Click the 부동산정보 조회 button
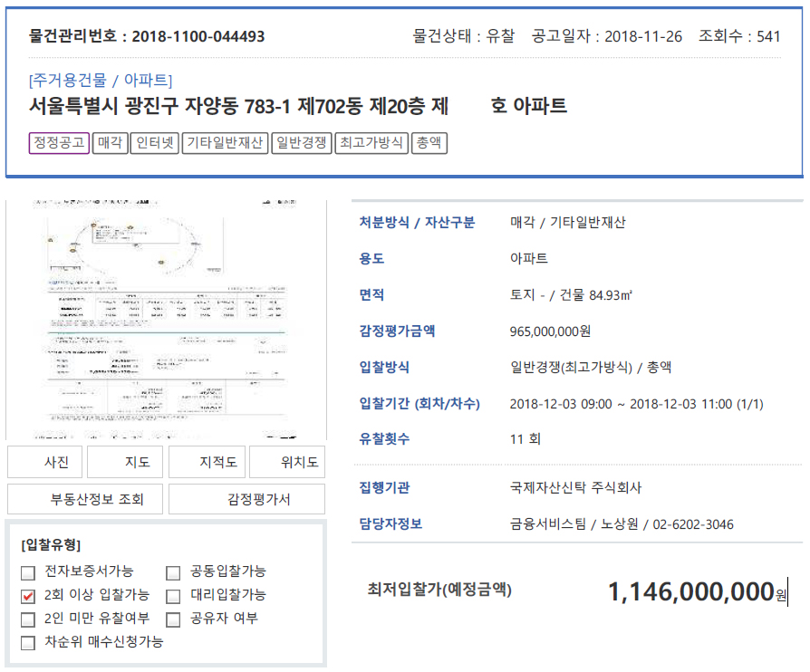 (x=85, y=499)
